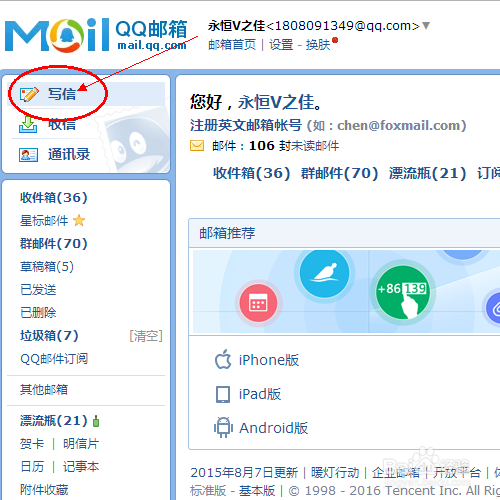Click 注册英文邮箱帐号 link
The image size is (500, 500).
click(246, 125)
